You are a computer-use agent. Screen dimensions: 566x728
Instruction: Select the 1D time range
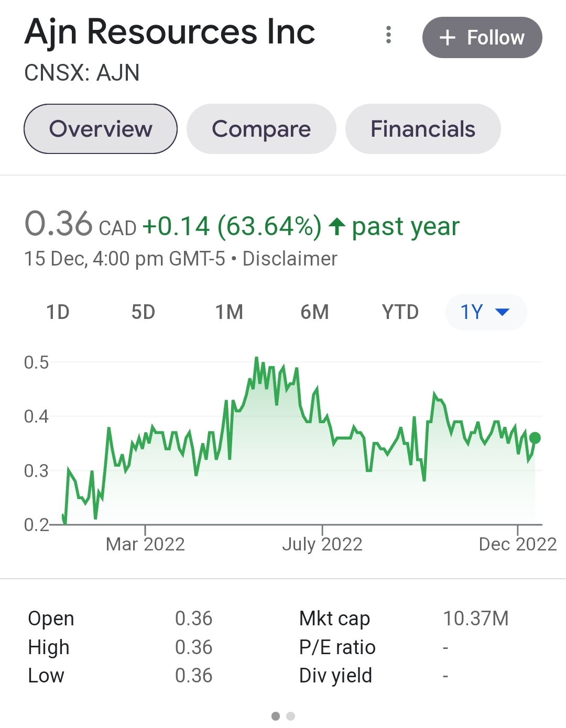click(x=58, y=312)
